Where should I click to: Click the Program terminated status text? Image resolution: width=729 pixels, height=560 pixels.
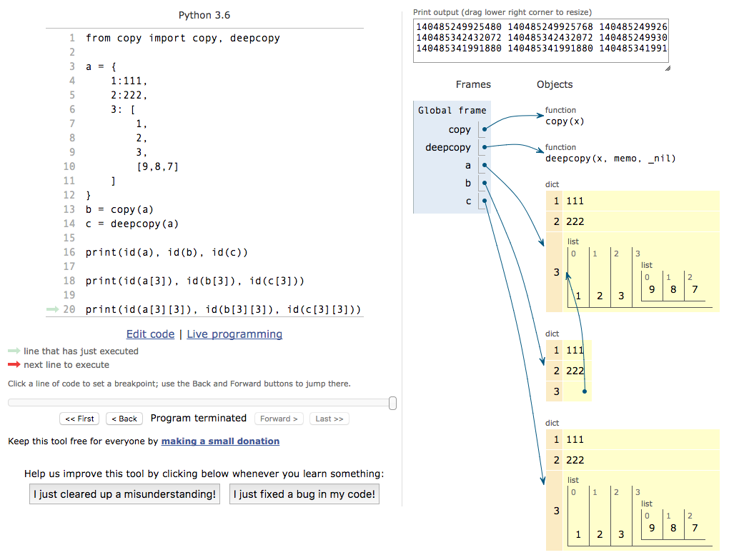(x=199, y=418)
